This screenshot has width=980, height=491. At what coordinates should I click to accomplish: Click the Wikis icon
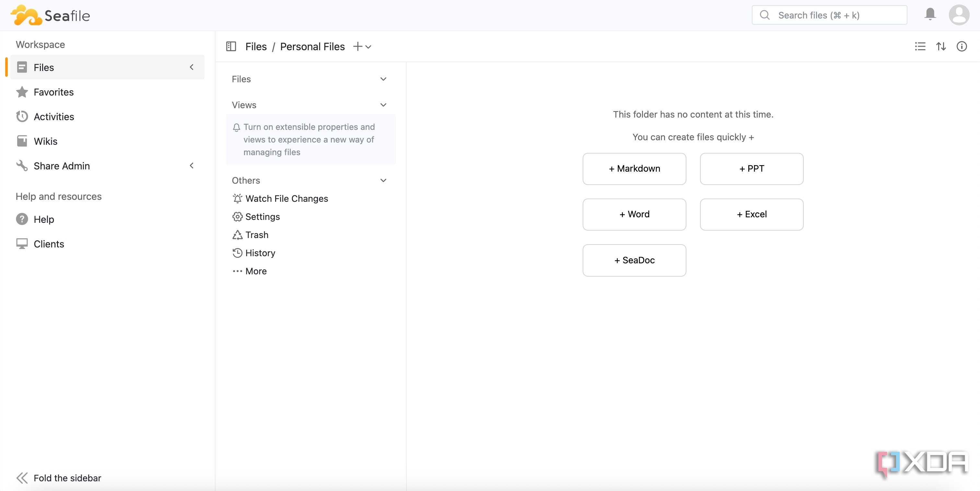tap(22, 141)
